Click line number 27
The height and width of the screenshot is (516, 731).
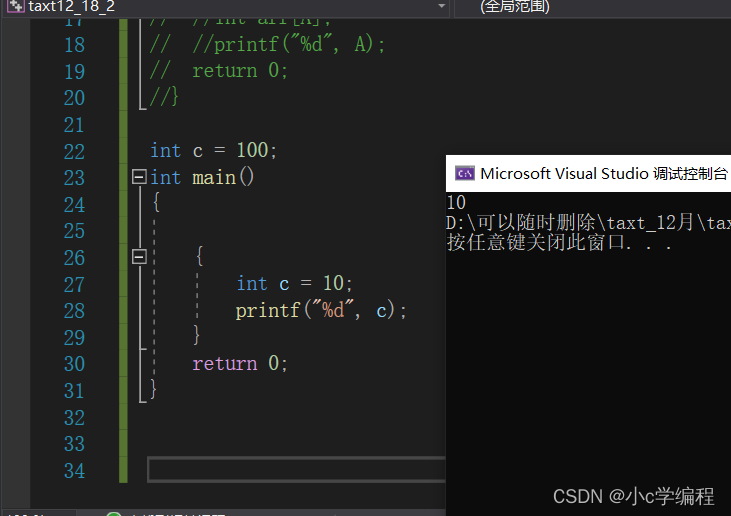(x=74, y=285)
